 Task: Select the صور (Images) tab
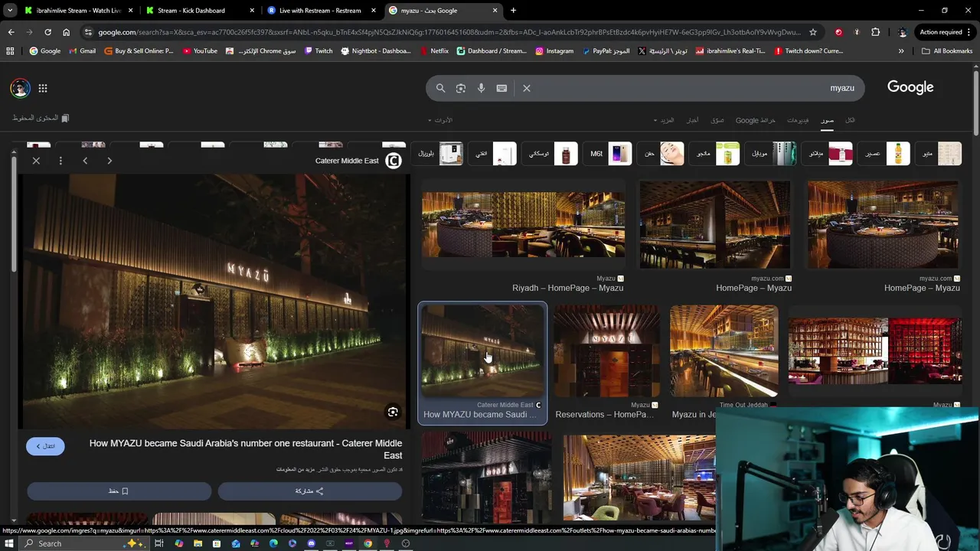[x=827, y=120]
